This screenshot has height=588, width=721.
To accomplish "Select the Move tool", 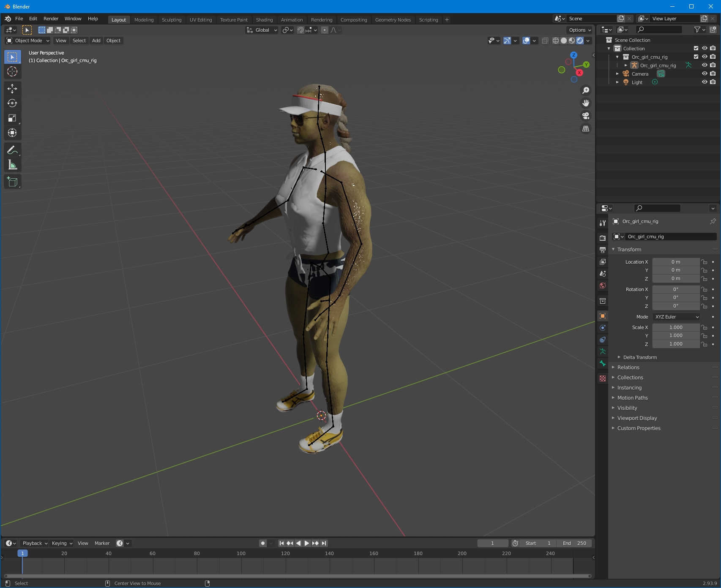I will point(12,88).
